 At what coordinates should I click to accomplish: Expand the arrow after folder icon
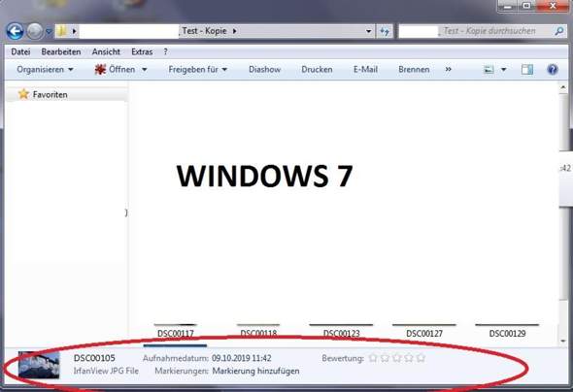(x=74, y=31)
